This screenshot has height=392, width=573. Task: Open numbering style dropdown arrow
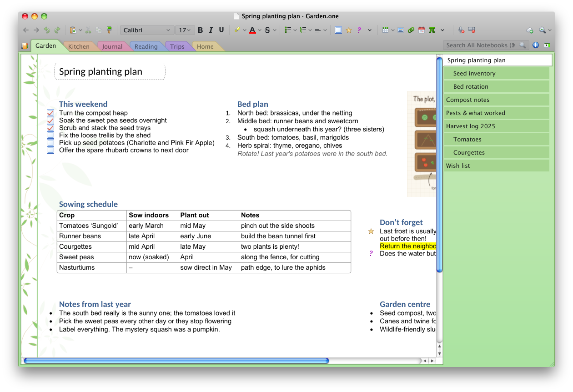point(310,30)
